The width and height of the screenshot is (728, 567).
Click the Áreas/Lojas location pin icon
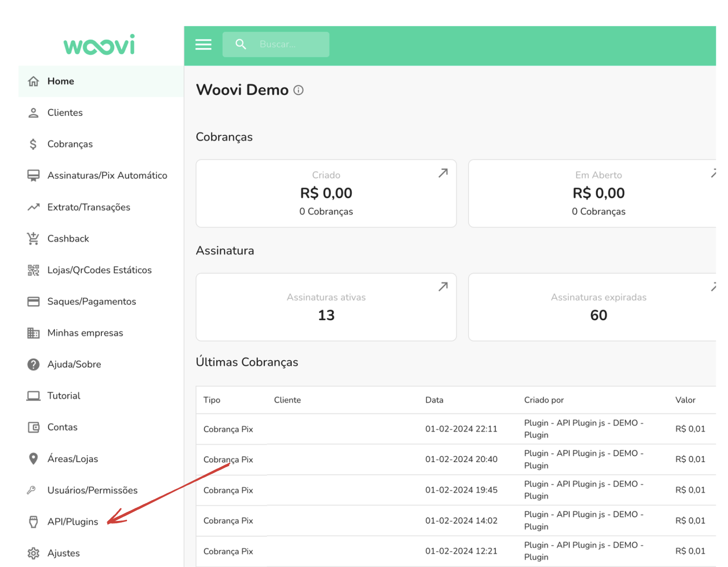point(33,458)
